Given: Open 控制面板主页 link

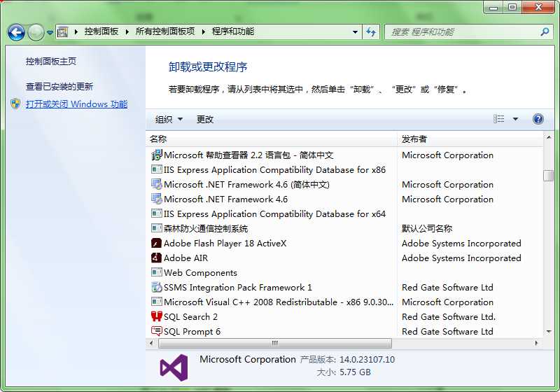Looking at the screenshot, I should click(50, 62).
